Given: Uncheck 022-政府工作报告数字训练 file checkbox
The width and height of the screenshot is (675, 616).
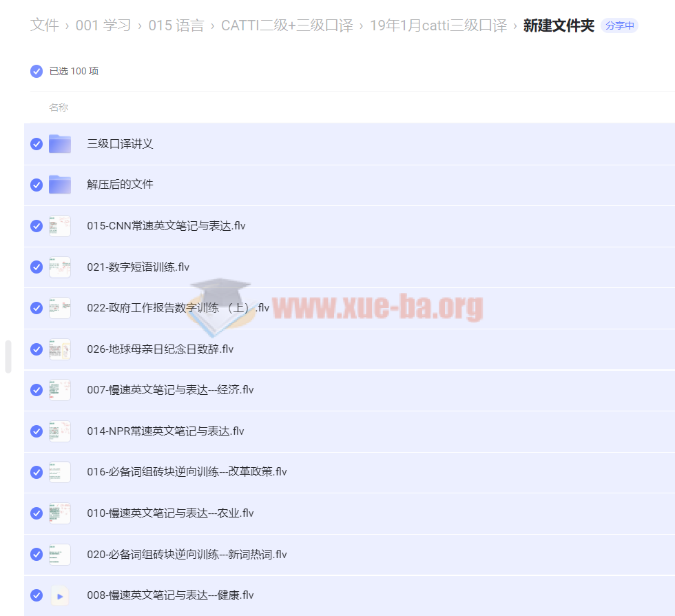Looking at the screenshot, I should (x=37, y=308).
